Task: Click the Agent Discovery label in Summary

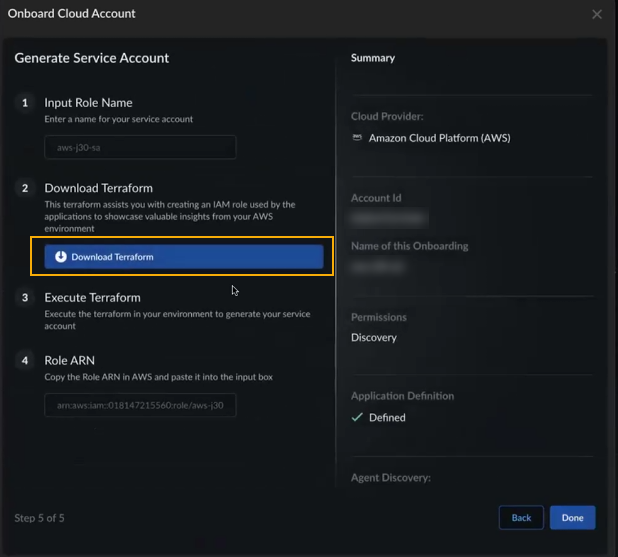Action: click(390, 478)
